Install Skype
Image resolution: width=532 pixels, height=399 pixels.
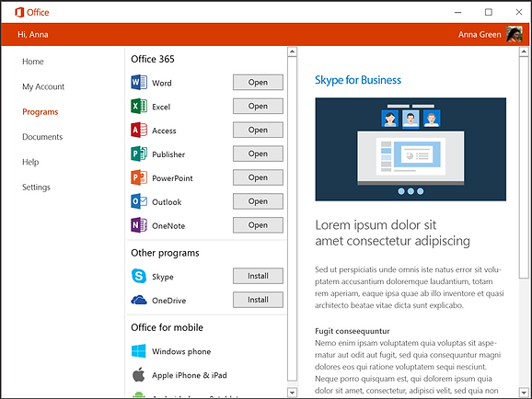point(258,276)
